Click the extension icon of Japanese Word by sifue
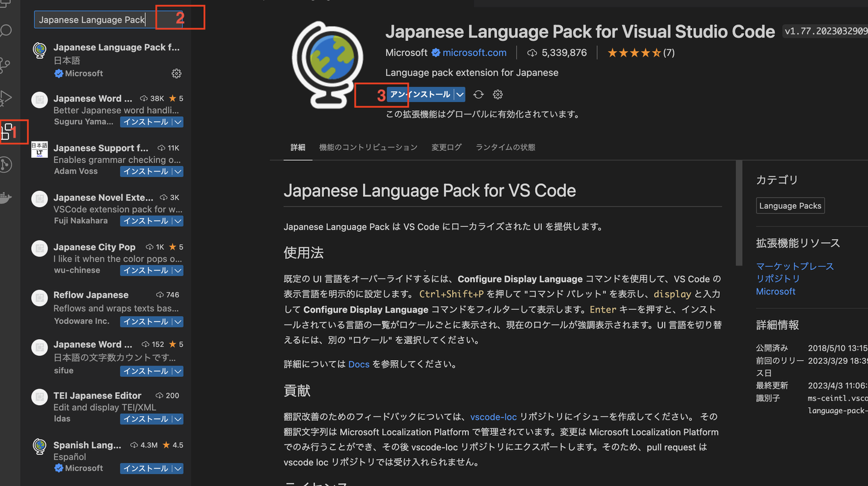 tap(40, 347)
